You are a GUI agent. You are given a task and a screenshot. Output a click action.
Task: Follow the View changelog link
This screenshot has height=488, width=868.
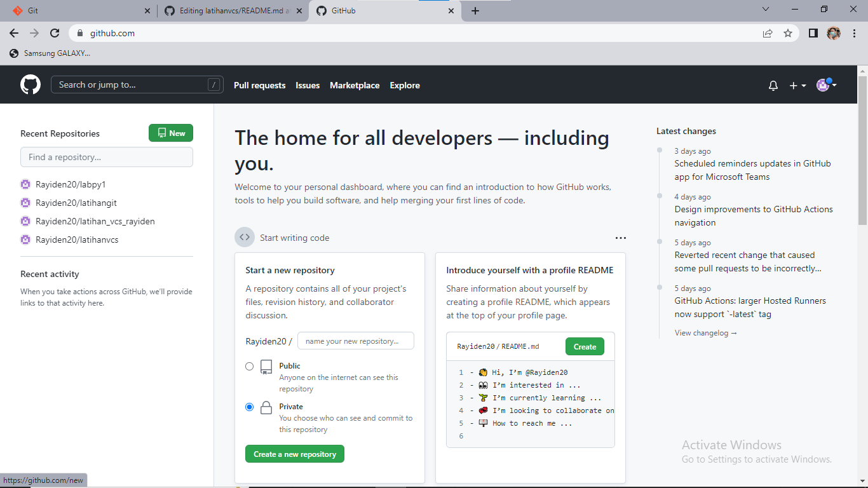point(705,332)
